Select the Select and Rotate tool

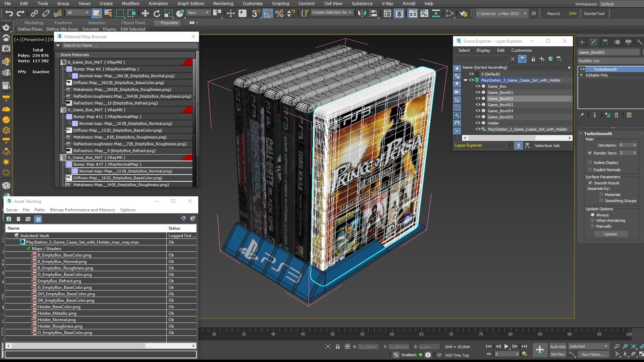157,13
